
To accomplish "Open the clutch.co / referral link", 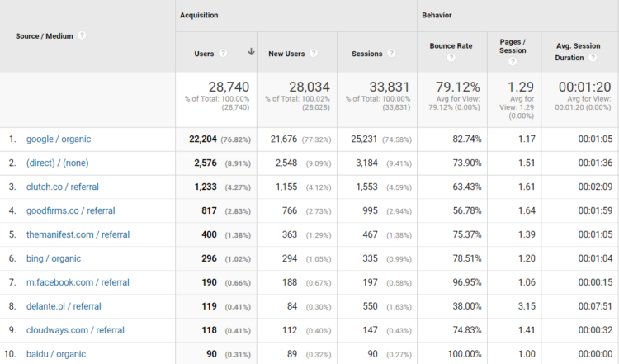I will (63, 187).
